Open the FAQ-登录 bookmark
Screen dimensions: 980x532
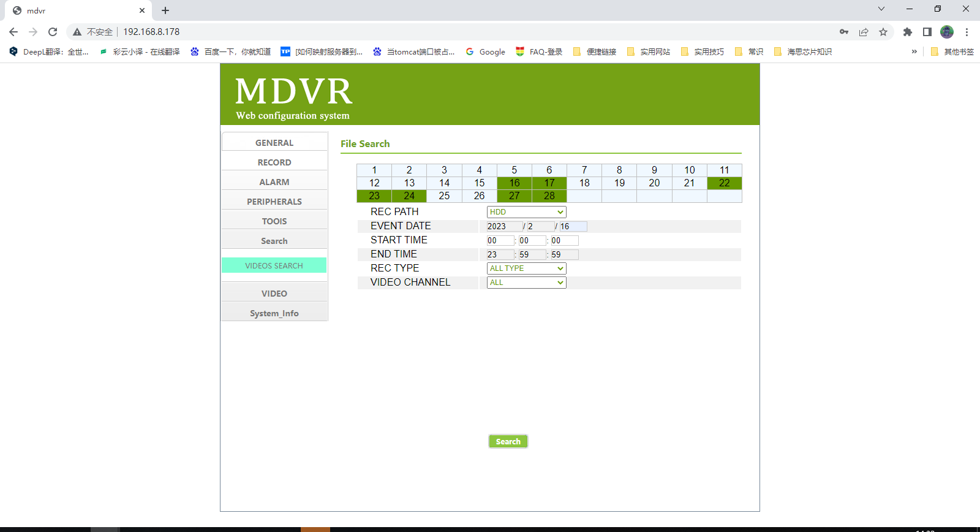click(539, 51)
